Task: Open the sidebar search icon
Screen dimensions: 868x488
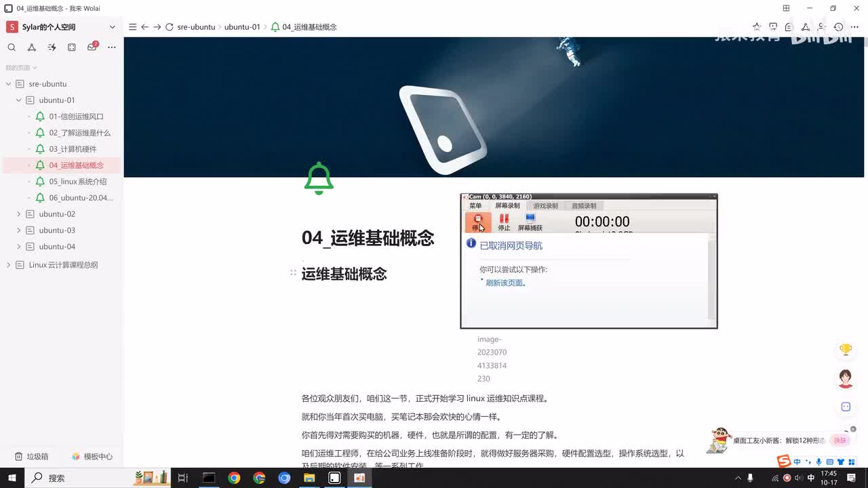Action: click(12, 47)
